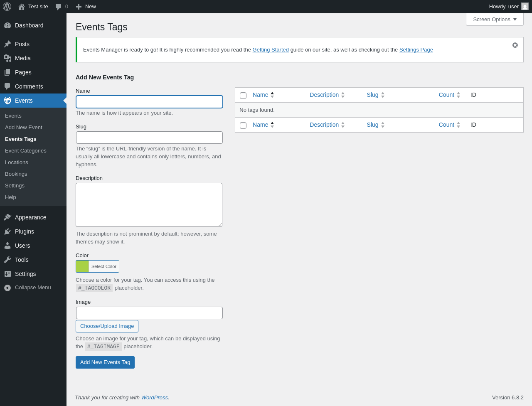
Task: Click the Plugins plug icon in sidebar
Action: click(x=7, y=231)
